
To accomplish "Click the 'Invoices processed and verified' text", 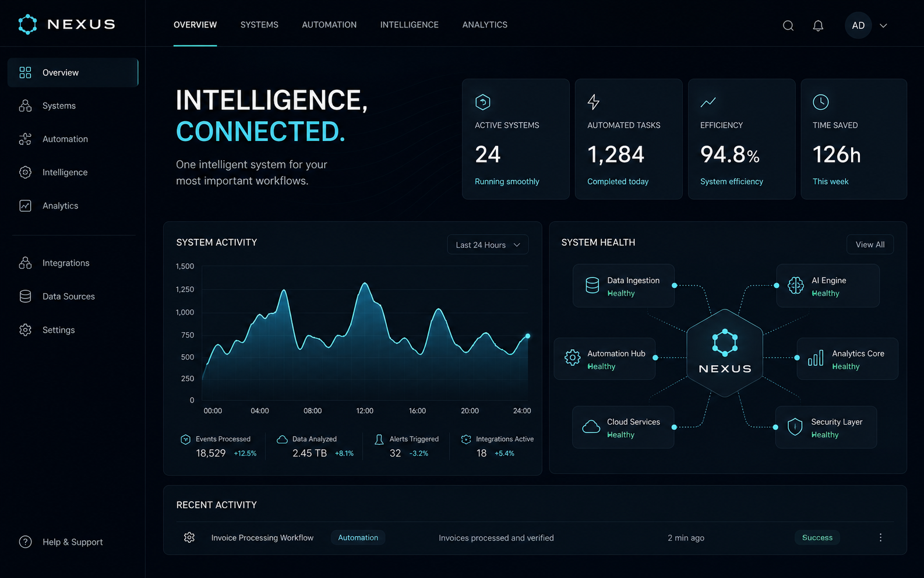I will click(496, 538).
